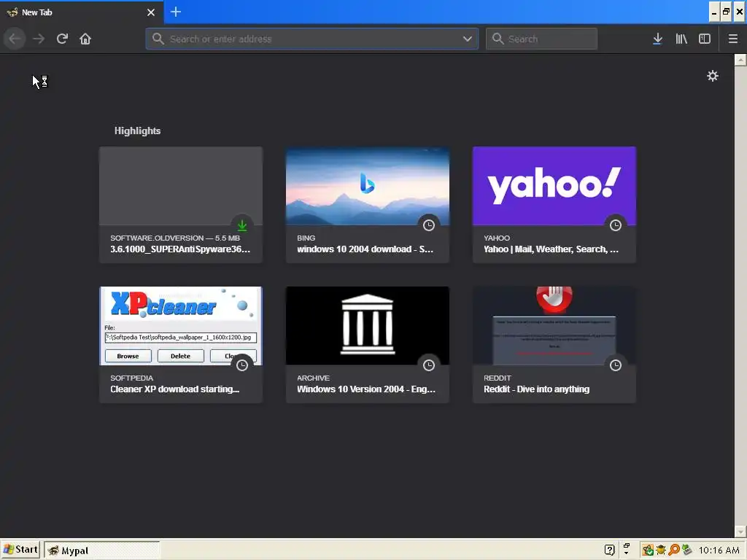
Task: Click the magnifier in the Search box
Action: pos(498,39)
